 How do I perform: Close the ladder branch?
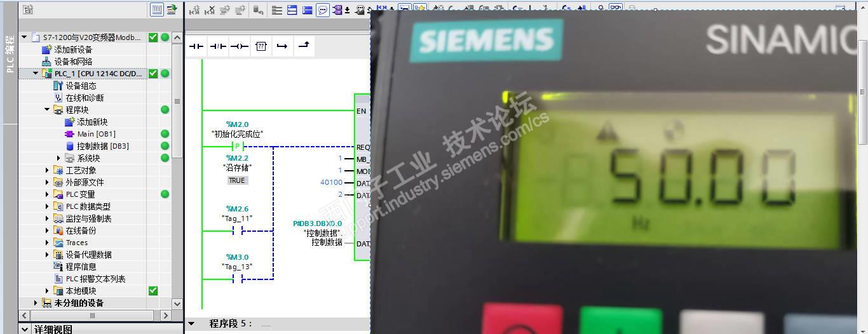tap(304, 46)
